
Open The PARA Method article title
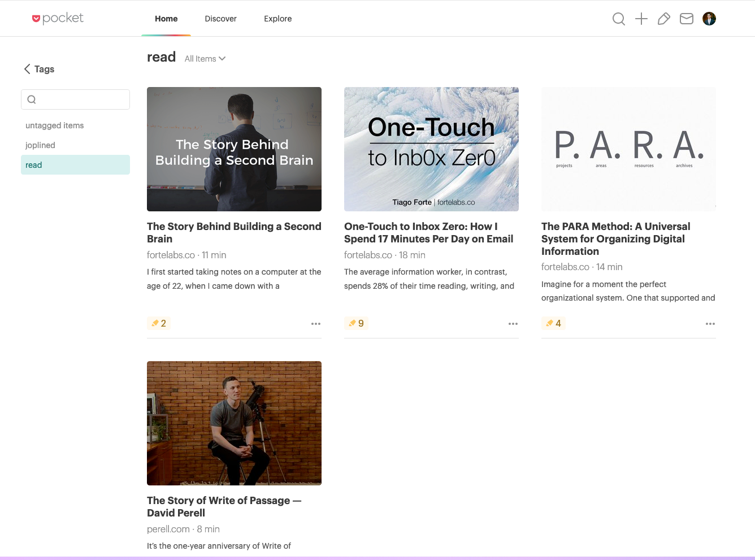point(616,239)
